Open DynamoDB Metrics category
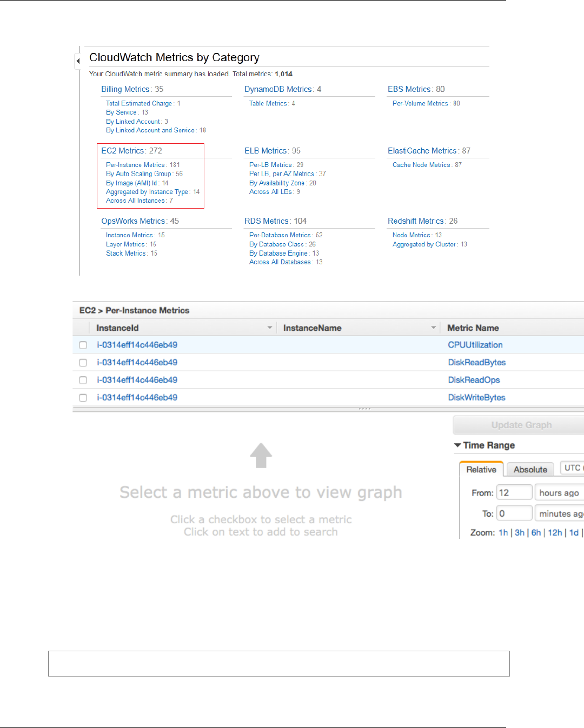584x728 pixels. [278, 89]
